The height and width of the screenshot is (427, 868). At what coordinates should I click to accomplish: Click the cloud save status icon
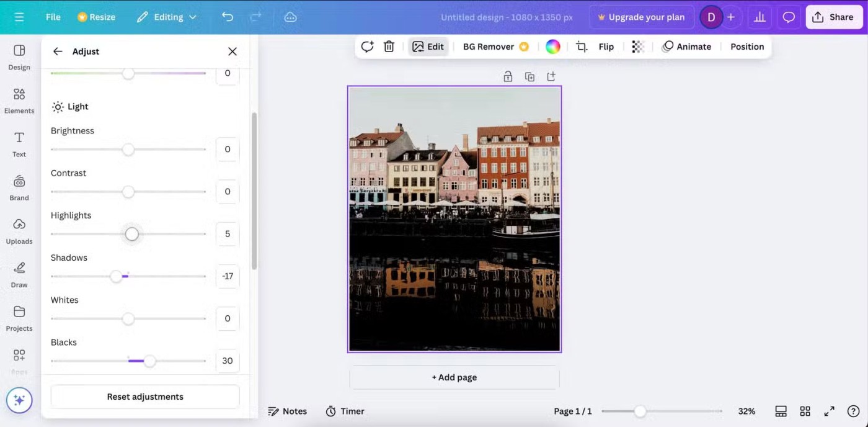[x=290, y=17]
